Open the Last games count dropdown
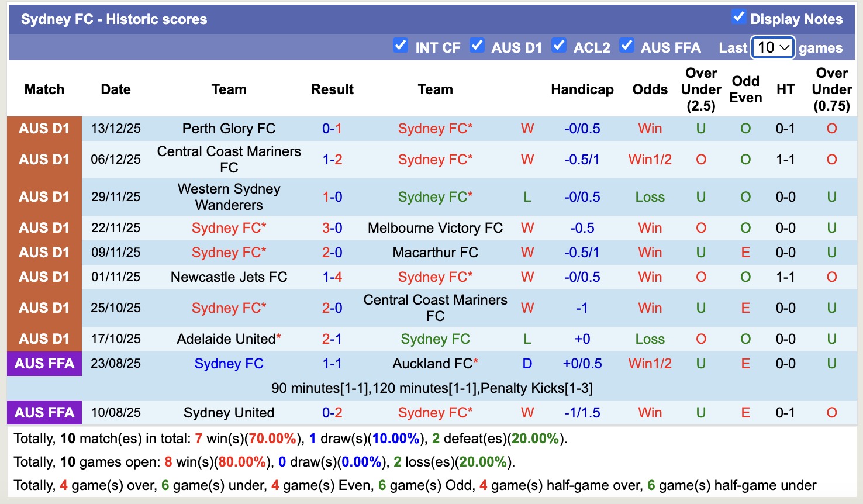This screenshot has width=863, height=504. 773,48
